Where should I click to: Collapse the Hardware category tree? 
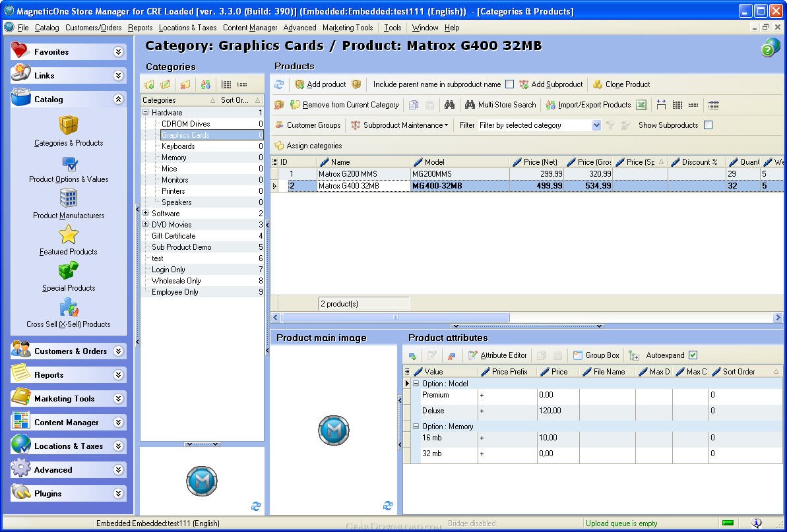click(146, 112)
